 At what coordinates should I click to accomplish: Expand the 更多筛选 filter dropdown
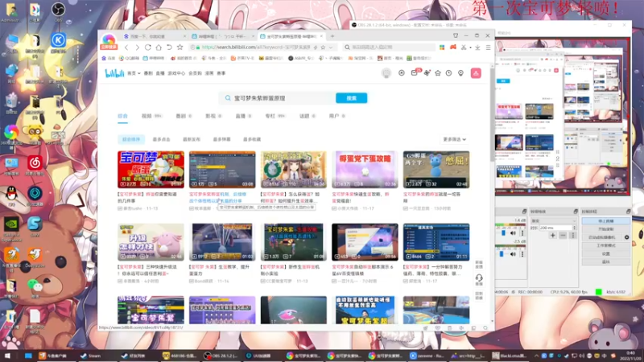pos(454,139)
